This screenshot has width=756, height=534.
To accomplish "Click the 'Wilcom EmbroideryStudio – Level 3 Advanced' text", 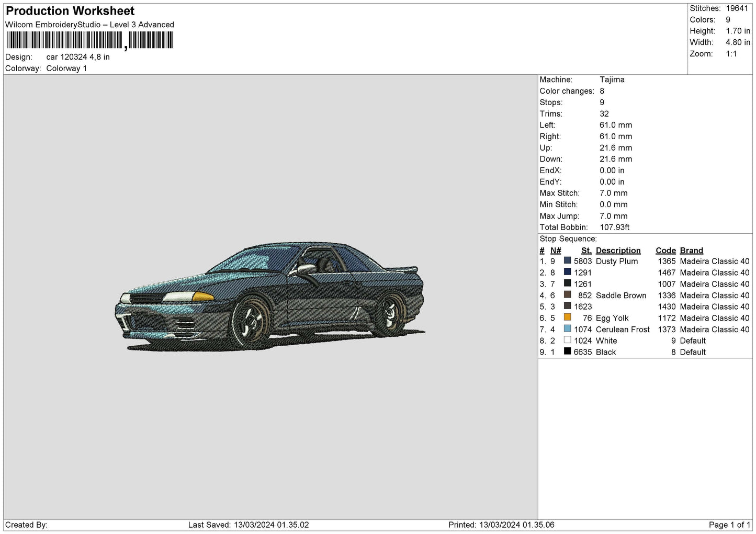I will (x=89, y=25).
